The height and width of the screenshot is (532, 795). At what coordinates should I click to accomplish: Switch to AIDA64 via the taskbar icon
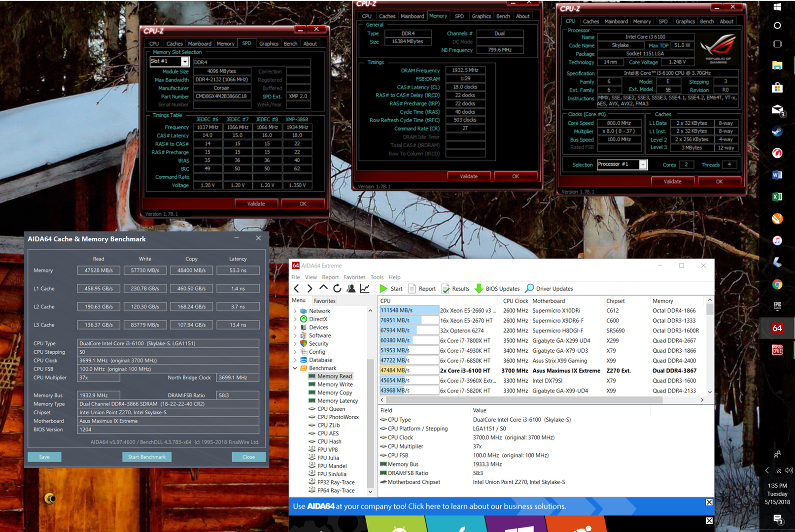777,328
